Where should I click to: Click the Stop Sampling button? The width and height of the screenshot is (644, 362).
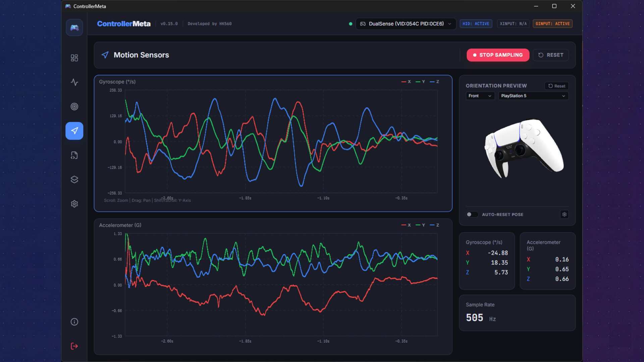coord(498,55)
